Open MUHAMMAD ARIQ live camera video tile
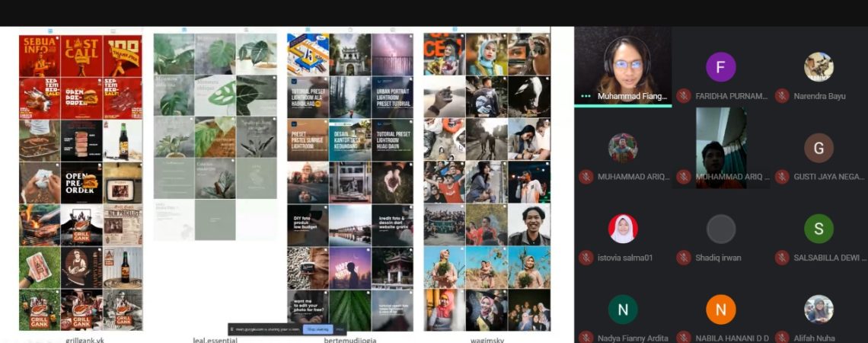This screenshot has width=868, height=343. click(721, 148)
